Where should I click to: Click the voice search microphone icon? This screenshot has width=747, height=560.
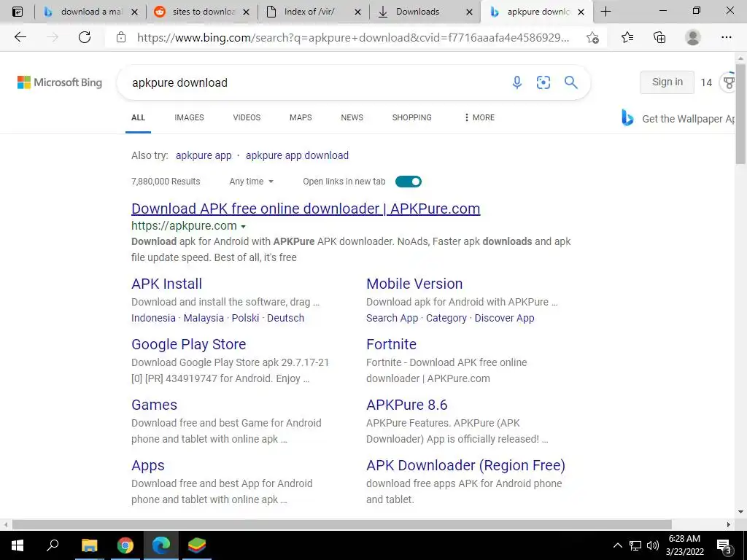coord(517,82)
